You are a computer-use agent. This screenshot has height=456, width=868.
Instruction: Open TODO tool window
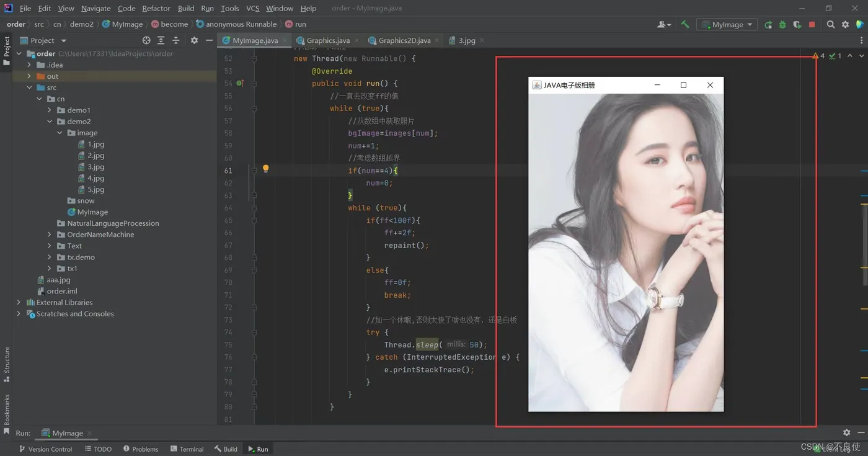[98, 449]
